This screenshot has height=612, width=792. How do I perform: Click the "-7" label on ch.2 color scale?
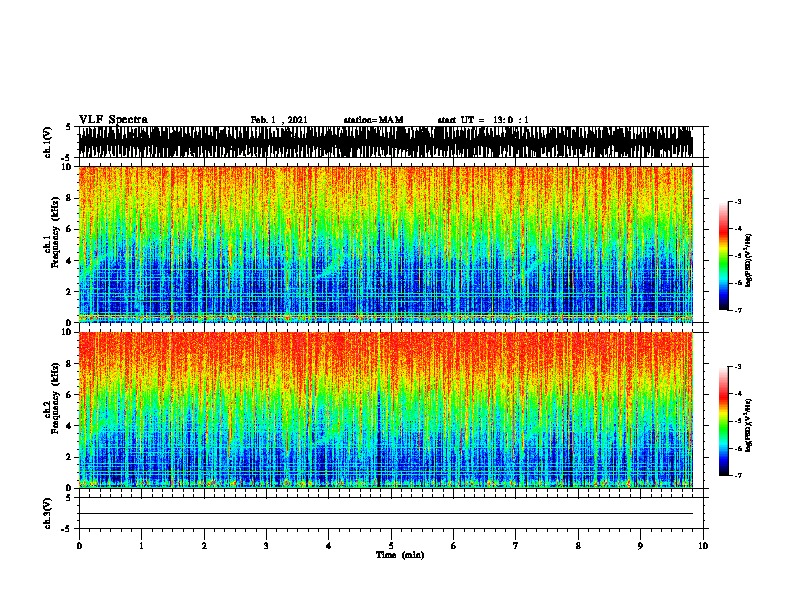[x=737, y=475]
